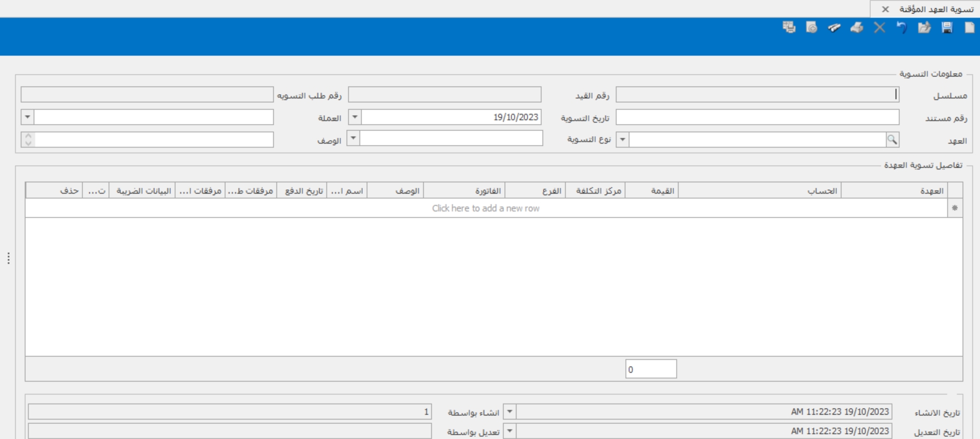Click the X delete icon in toolbar
This screenshot has width=980, height=439.
point(879,27)
